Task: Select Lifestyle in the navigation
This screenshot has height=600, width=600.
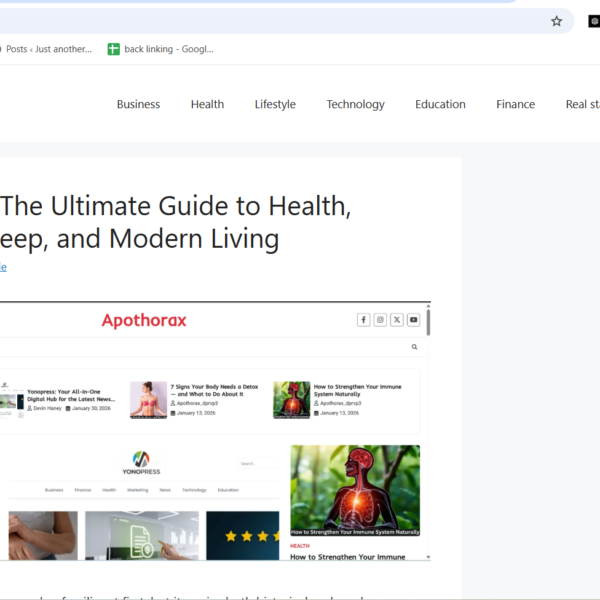Action: (x=275, y=104)
